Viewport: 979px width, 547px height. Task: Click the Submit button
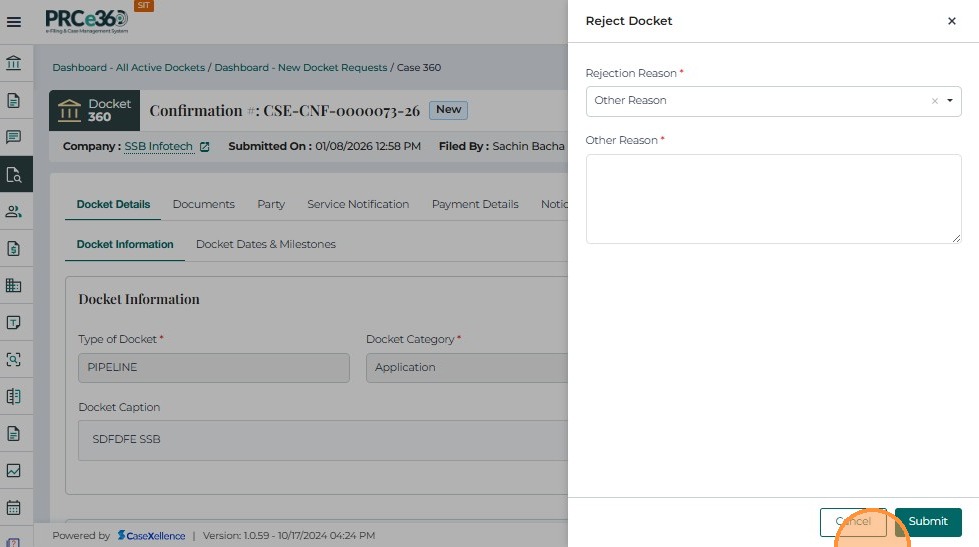[927, 521]
